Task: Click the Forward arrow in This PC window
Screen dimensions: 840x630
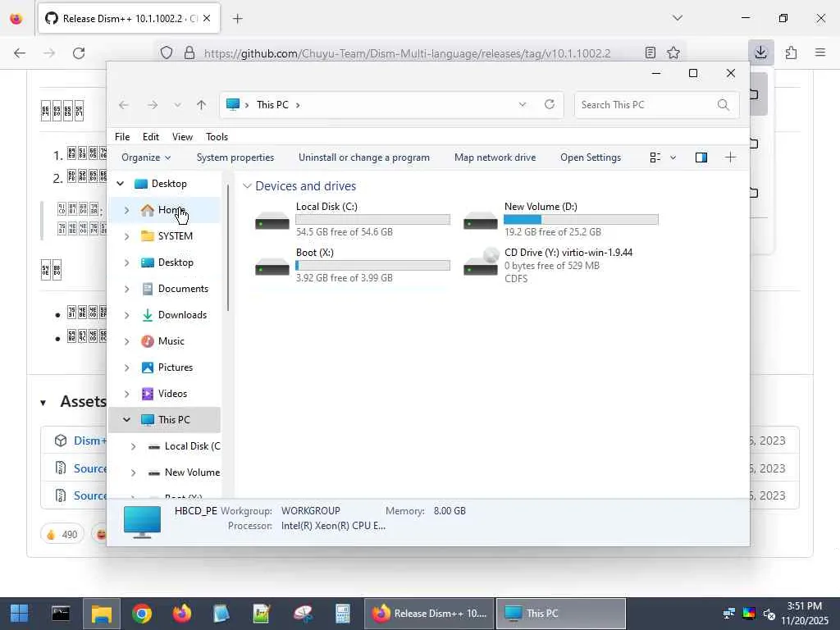Action: pyautogui.click(x=153, y=105)
